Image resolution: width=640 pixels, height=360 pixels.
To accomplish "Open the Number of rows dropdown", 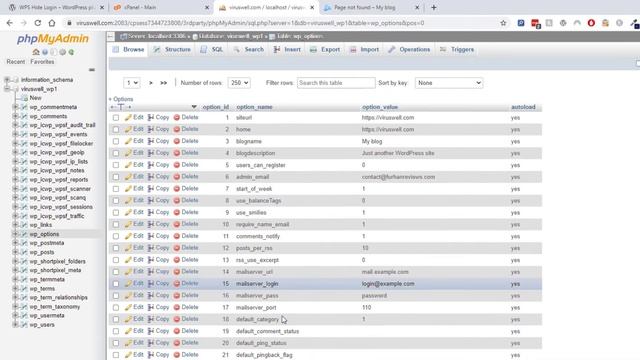I will click(239, 83).
